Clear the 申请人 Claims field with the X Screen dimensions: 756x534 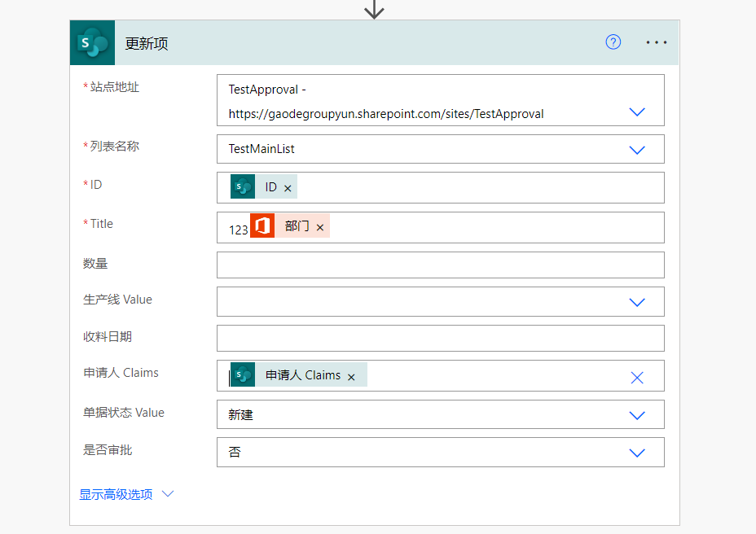[637, 377]
